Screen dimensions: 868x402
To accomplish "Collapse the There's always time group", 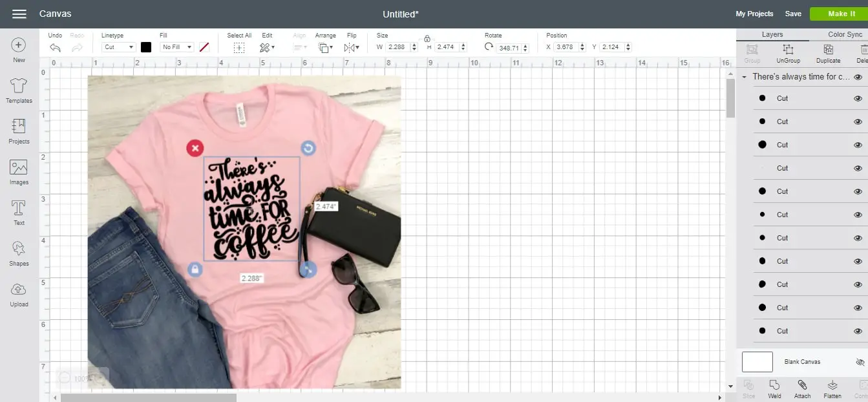I will tap(745, 77).
